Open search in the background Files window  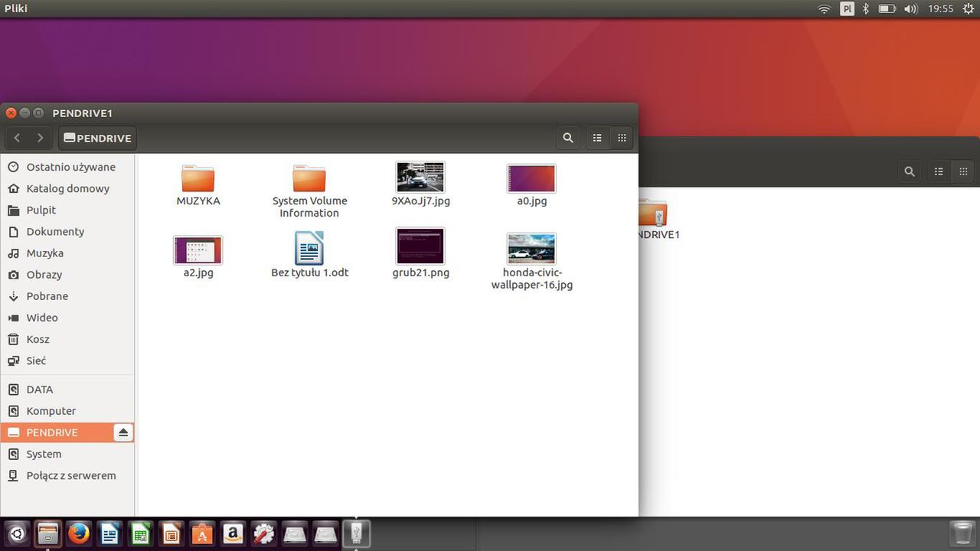tap(910, 171)
